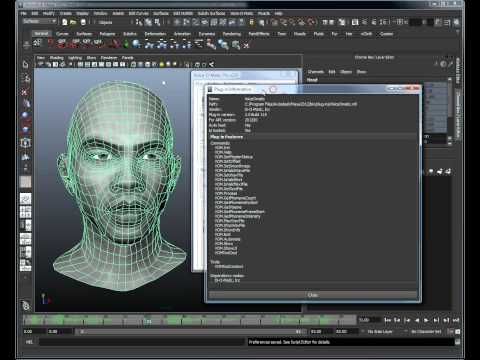480x360 pixels.
Task: Jump to the start of playback range
Action: [387, 320]
